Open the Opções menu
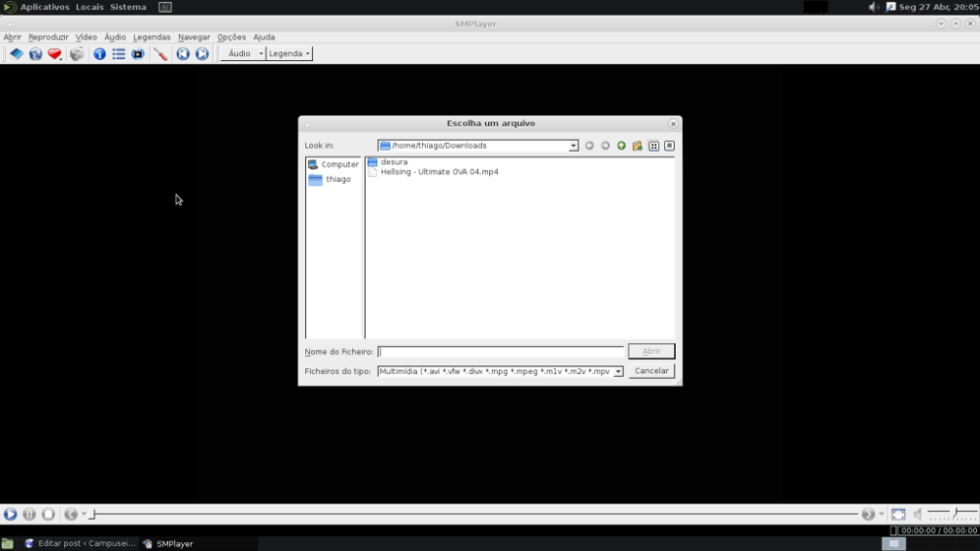The image size is (980, 551). 231,37
